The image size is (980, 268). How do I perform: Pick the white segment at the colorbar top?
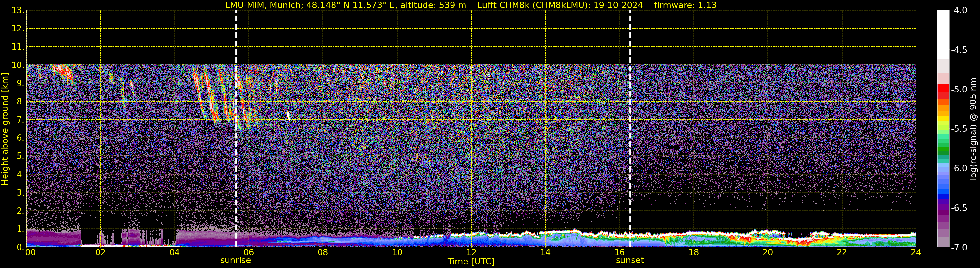[943, 34]
